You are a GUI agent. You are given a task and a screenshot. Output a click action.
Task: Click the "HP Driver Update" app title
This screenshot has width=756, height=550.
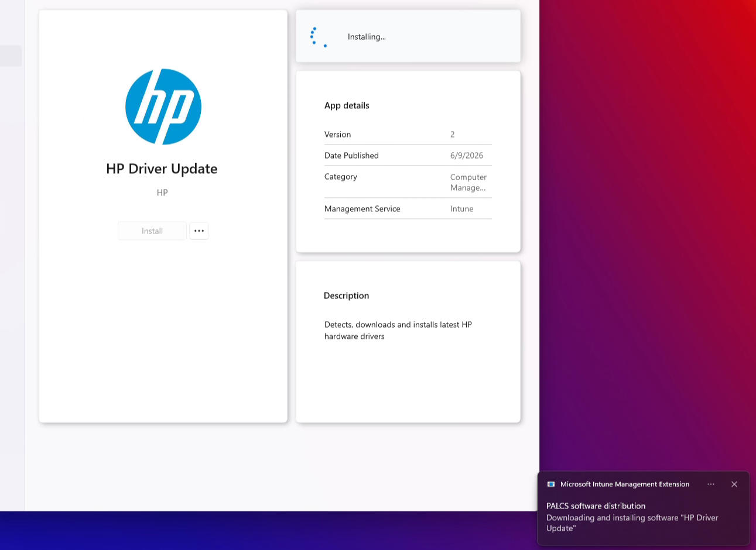click(x=162, y=169)
